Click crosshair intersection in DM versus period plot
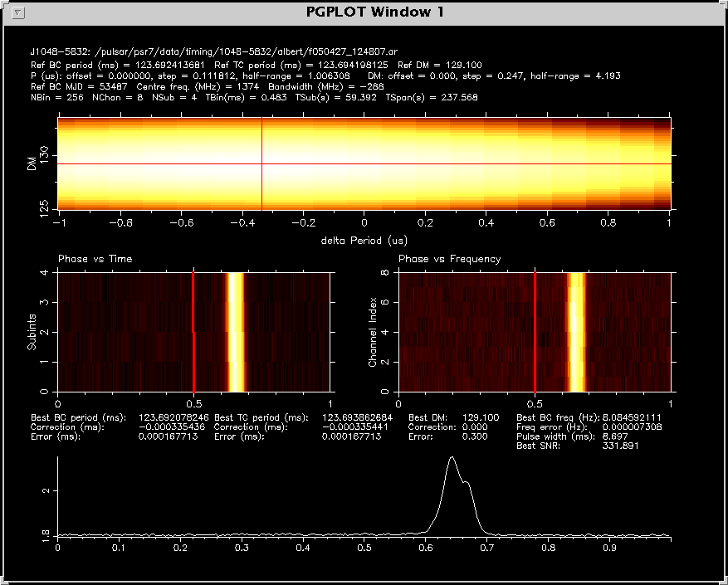728x585 pixels. point(261,163)
